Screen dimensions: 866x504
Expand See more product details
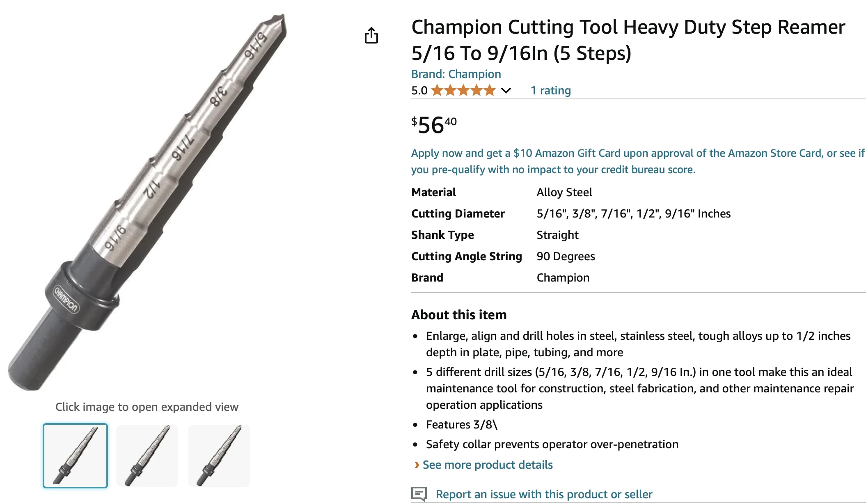(x=488, y=465)
